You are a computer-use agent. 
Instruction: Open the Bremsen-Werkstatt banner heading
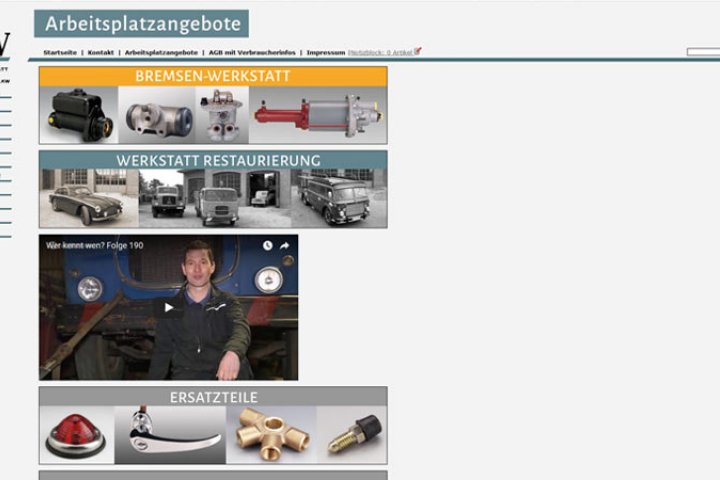[x=213, y=76]
